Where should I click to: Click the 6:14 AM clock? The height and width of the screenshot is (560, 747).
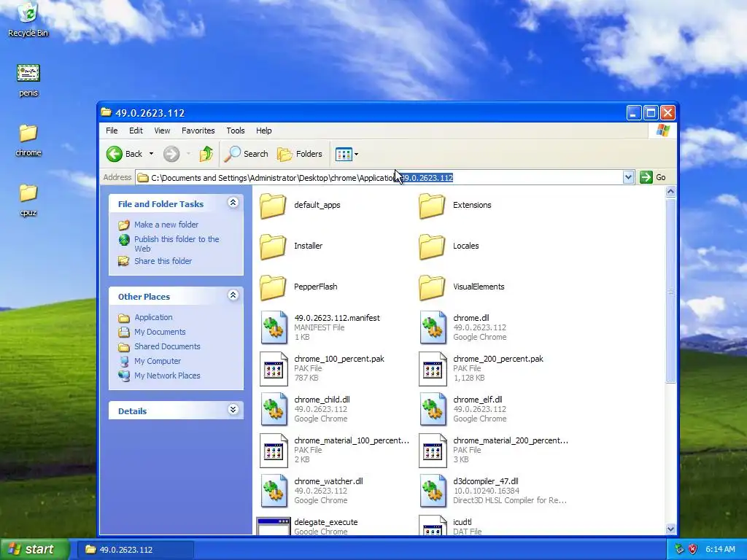coord(720,549)
